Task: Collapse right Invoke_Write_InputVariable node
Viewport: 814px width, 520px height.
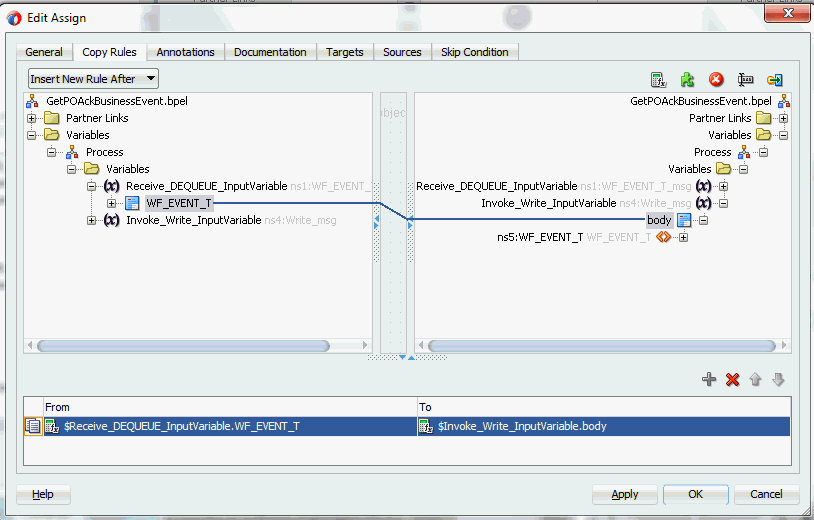Action: pos(723,203)
